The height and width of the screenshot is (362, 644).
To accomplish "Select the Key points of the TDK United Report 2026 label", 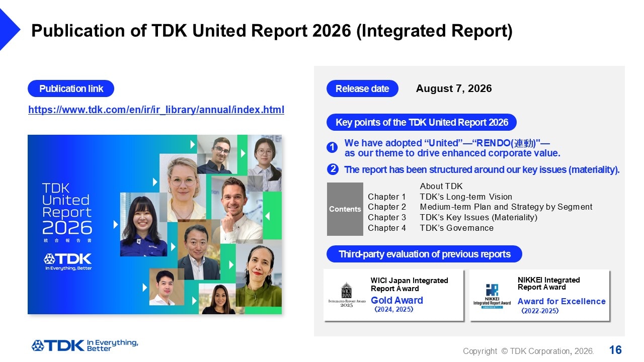I will click(x=422, y=122).
